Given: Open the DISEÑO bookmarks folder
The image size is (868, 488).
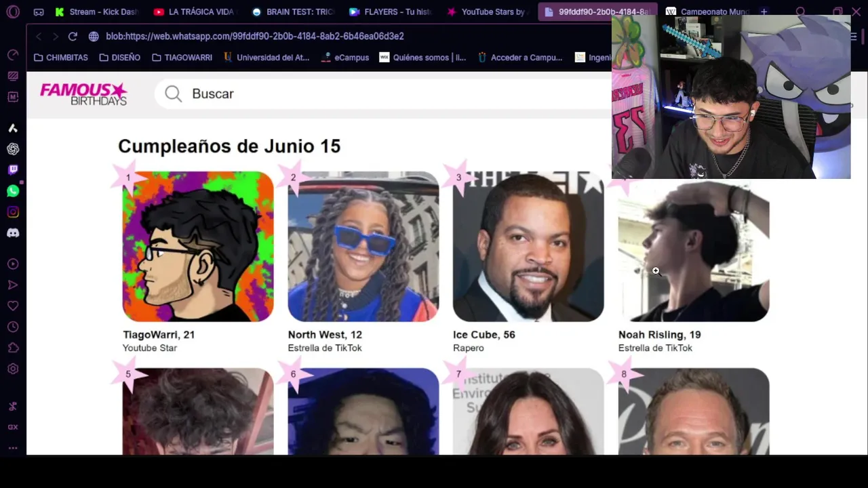Looking at the screenshot, I should pyautogui.click(x=119, y=58).
